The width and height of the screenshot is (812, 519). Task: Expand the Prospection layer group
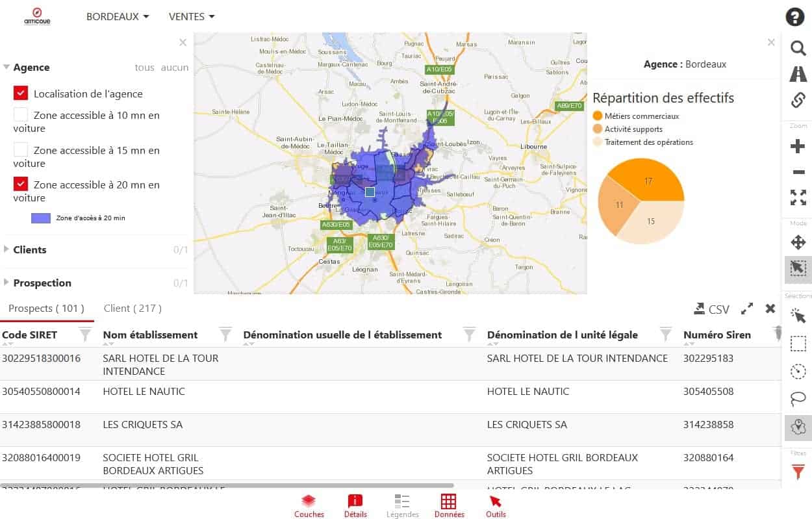[42, 283]
